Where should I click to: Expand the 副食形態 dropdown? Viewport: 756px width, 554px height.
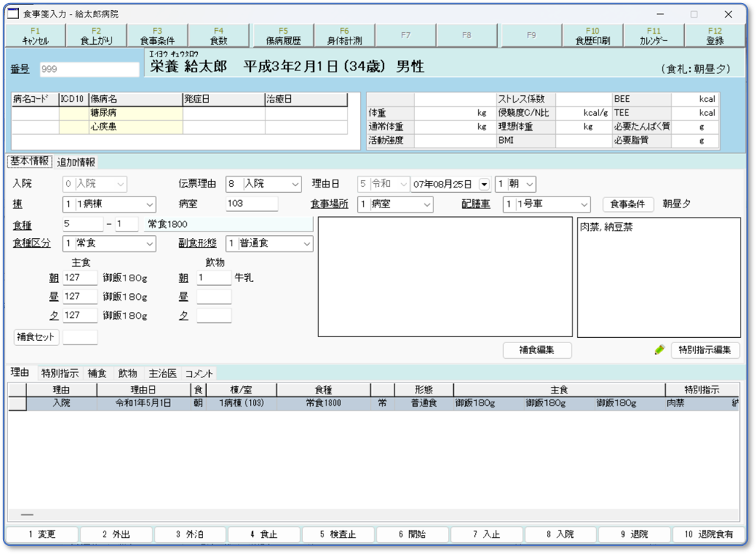306,243
